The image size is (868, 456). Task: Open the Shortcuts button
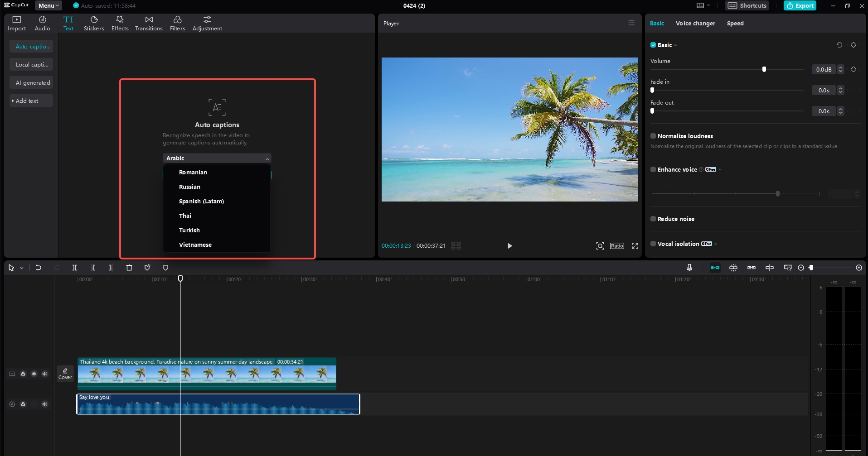pos(747,5)
